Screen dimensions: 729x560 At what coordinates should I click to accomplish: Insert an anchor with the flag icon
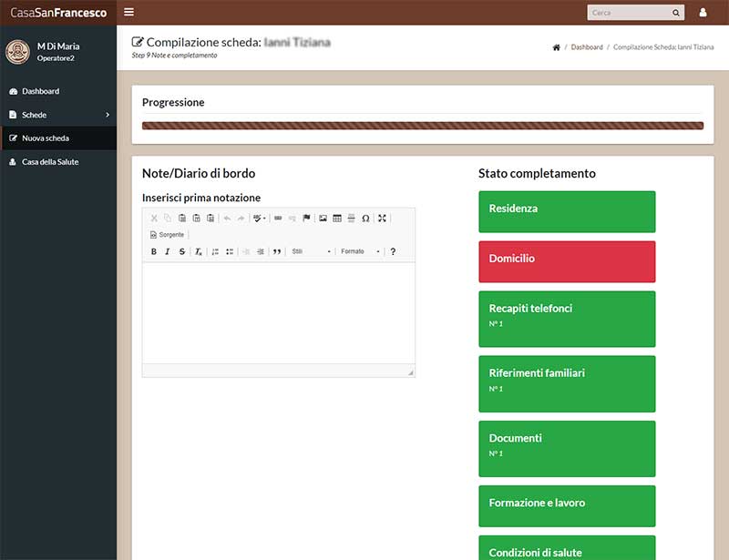click(x=306, y=218)
